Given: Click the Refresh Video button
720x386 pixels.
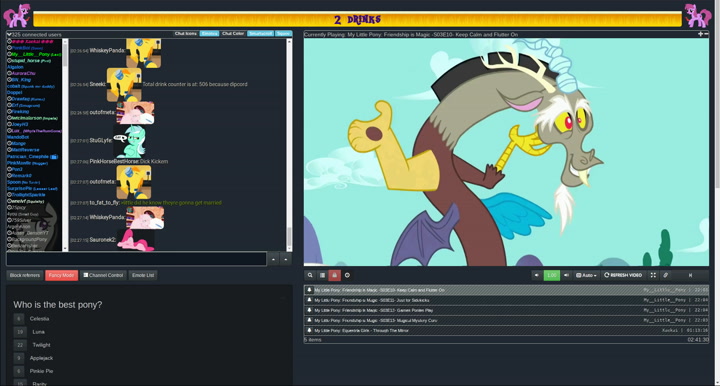Looking at the screenshot, I should (x=623, y=275).
